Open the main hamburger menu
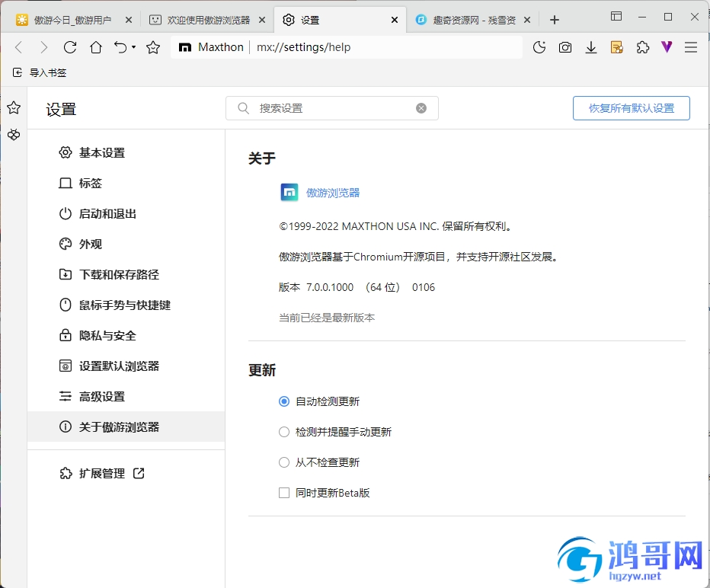 [x=691, y=47]
